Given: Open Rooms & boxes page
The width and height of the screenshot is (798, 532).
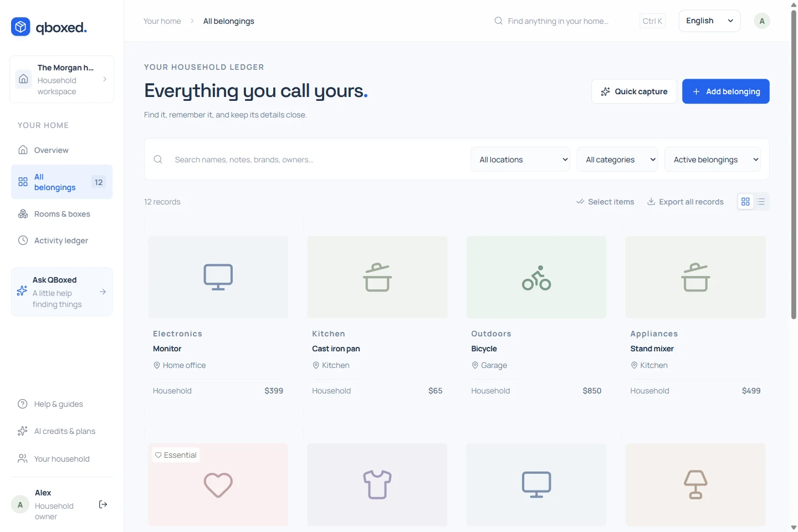Looking at the screenshot, I should [62, 214].
